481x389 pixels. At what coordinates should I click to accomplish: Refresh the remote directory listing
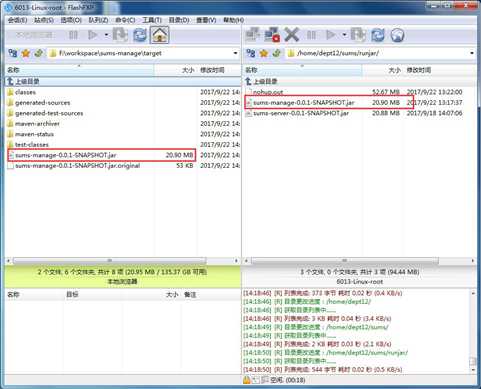click(378, 35)
